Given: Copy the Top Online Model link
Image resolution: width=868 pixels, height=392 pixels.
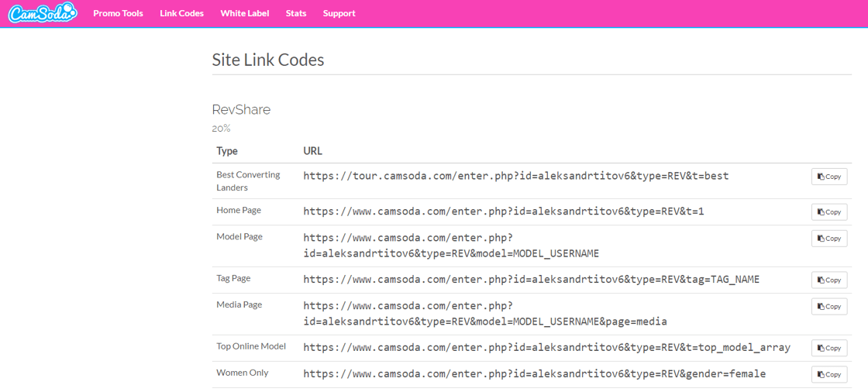Looking at the screenshot, I should point(829,349).
